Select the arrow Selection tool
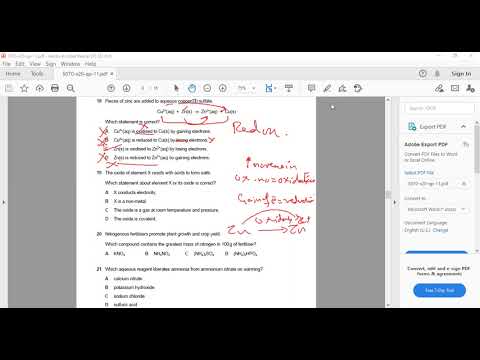Image resolution: width=480 pixels, height=360 pixels. tap(176, 88)
